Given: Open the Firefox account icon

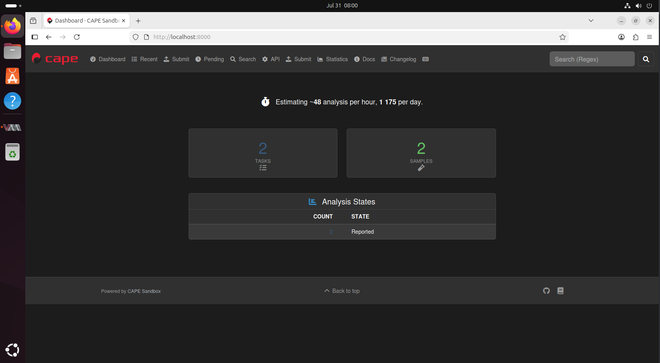Looking at the screenshot, I should pos(621,37).
